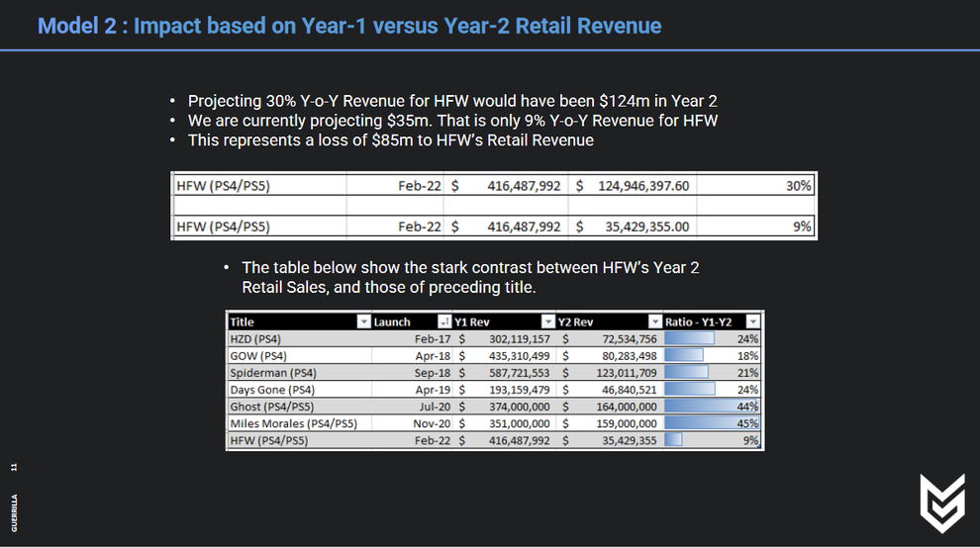Image resolution: width=980 pixels, height=548 pixels.
Task: Select the Spiderman (PS4) title cell
Action: pos(299,372)
